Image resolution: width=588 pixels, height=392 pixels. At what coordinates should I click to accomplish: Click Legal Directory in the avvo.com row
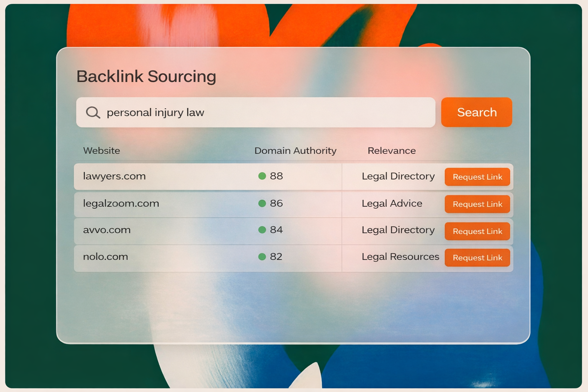[398, 230]
